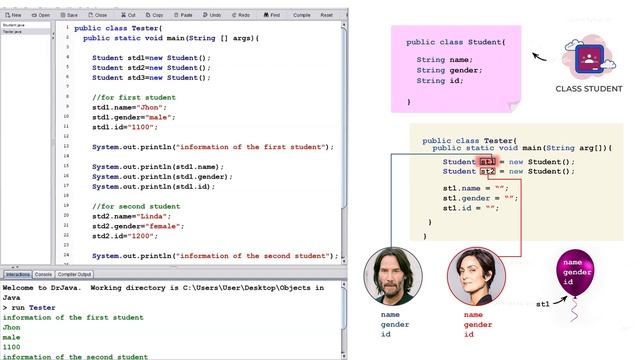Click "> run Tester" in the interactions pane

29,308
